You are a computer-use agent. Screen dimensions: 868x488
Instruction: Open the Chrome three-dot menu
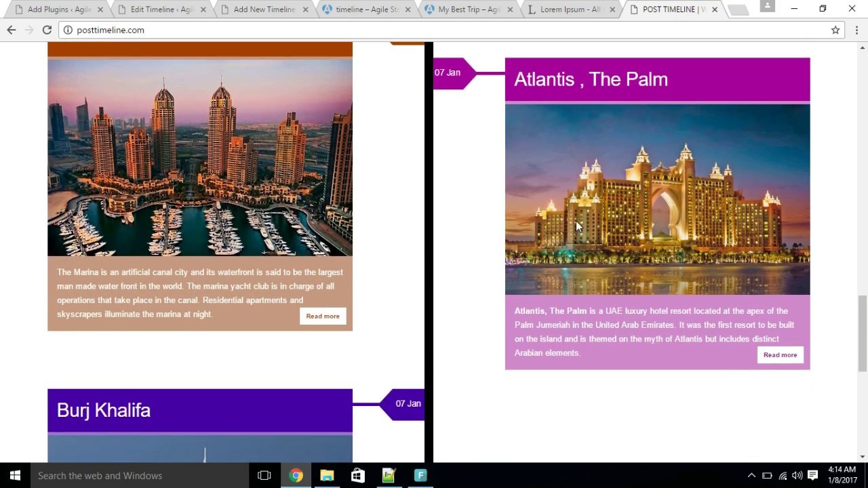856,30
